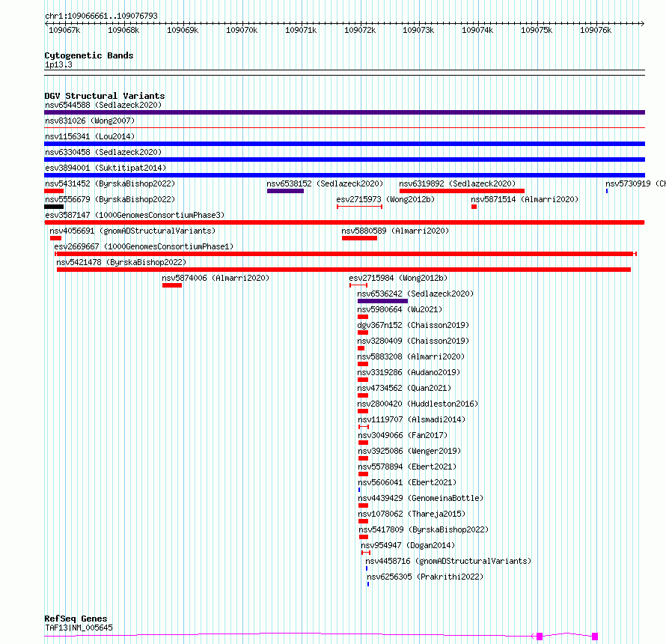Select the right TAF13 magenta exon block
This screenshot has height=644, width=666.
tap(595, 637)
